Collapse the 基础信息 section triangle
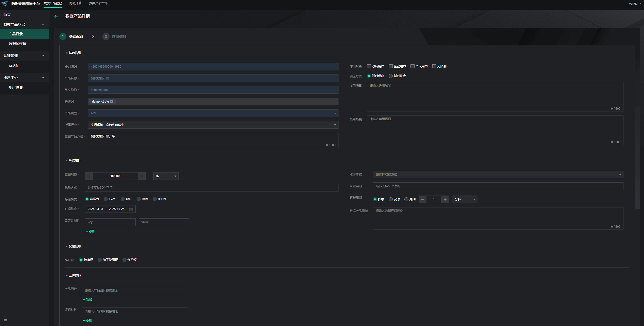644x326 pixels. click(66, 53)
